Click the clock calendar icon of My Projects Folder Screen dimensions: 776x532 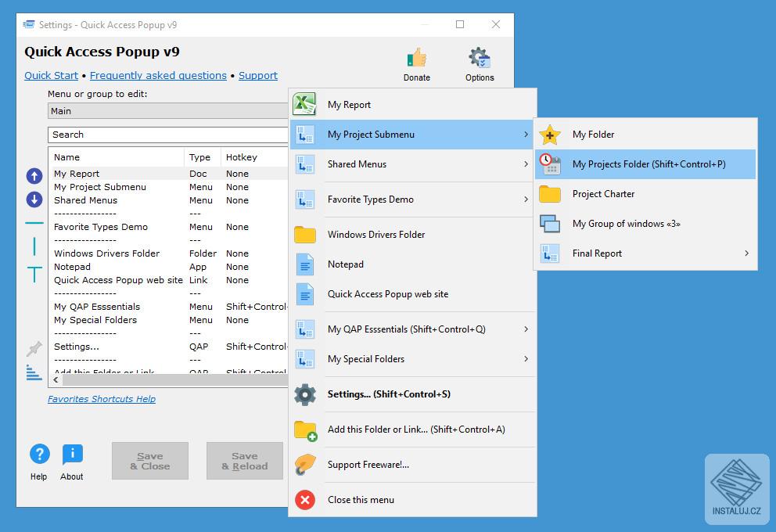tap(550, 164)
